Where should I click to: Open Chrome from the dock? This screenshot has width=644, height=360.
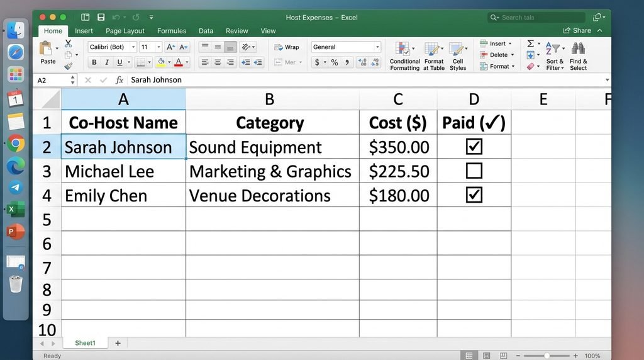coord(16,143)
